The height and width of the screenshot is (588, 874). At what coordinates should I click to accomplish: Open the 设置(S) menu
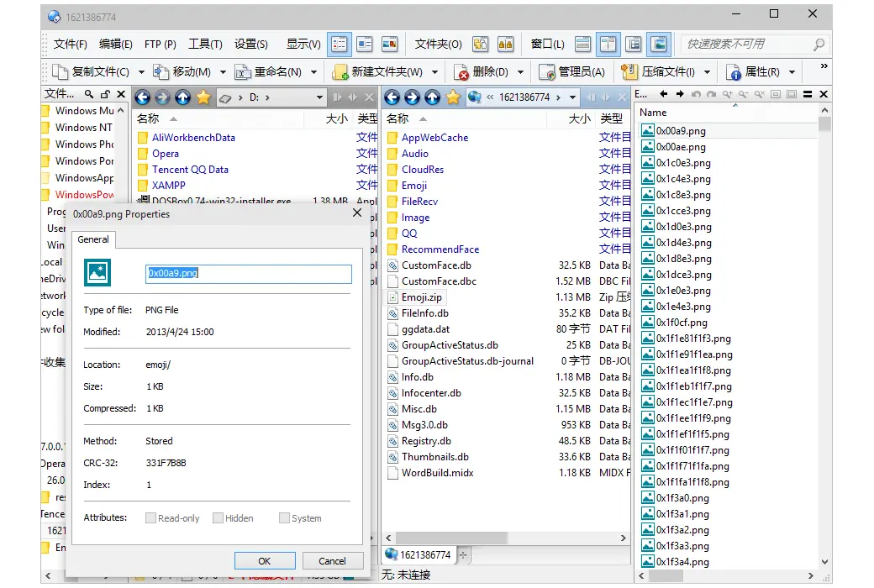250,44
